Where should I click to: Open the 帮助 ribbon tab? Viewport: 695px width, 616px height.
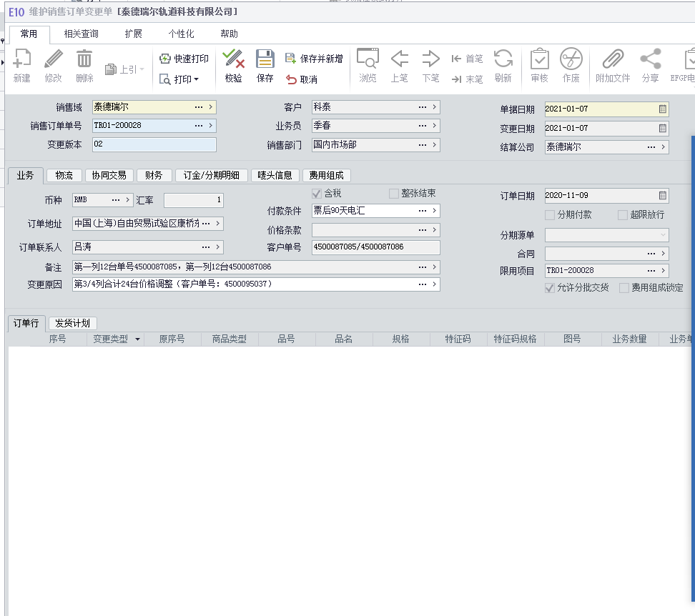[x=229, y=34]
